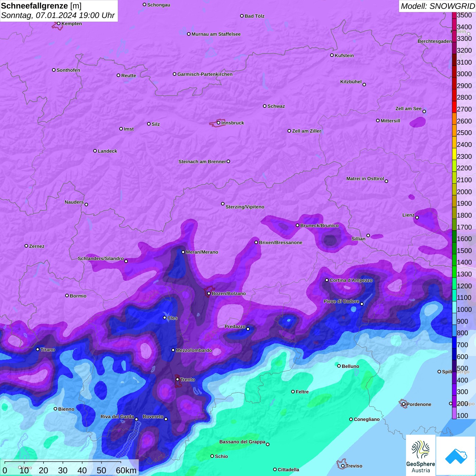Click the 60km scale bar label
This screenshot has height=476, width=476.
click(x=126, y=470)
